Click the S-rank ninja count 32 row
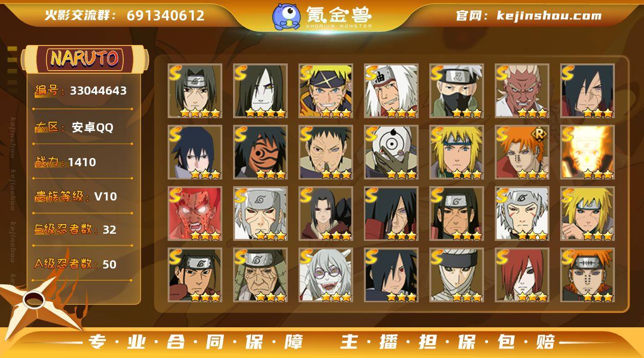 pyautogui.click(x=75, y=230)
